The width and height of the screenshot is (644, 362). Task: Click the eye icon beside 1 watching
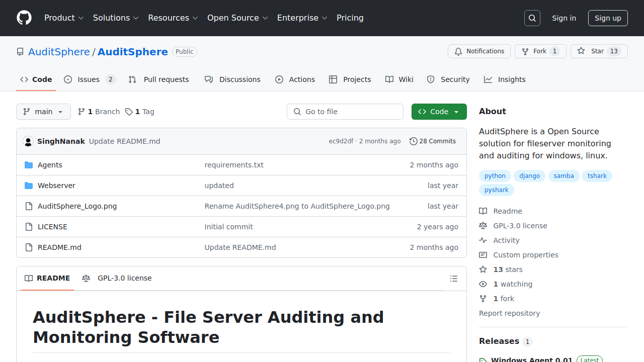pyautogui.click(x=483, y=284)
